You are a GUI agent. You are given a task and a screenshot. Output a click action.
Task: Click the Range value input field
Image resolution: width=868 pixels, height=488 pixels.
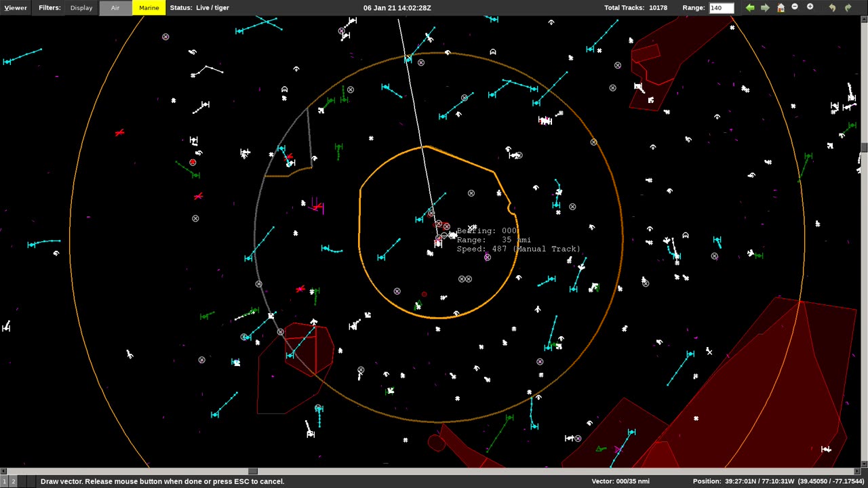[x=722, y=7]
